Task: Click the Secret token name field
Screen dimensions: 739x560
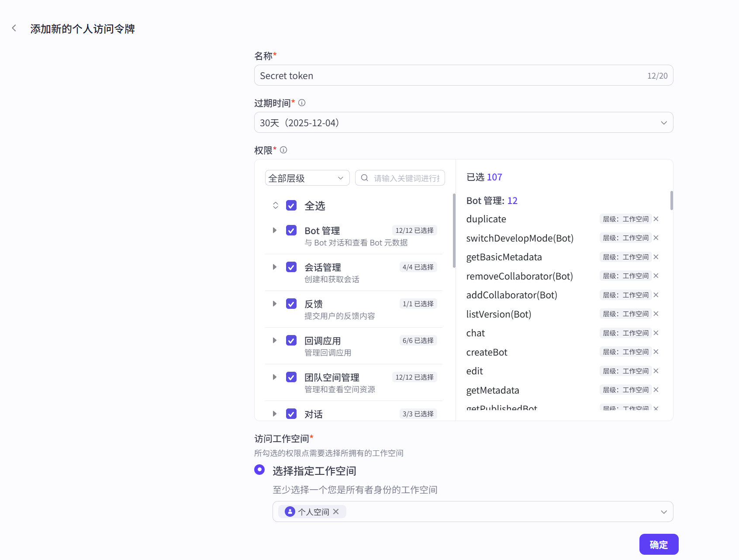Action: click(x=437, y=75)
